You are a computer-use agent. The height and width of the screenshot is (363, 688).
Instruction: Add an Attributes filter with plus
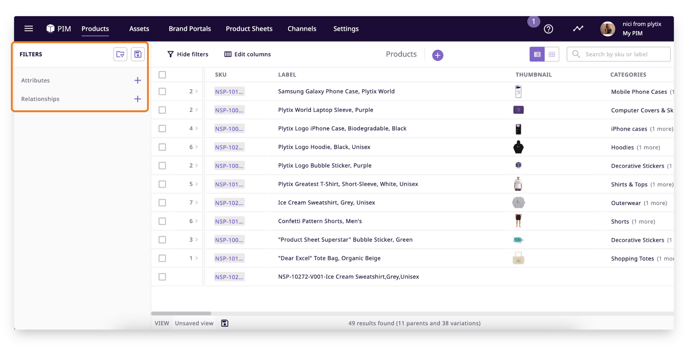[x=137, y=80]
